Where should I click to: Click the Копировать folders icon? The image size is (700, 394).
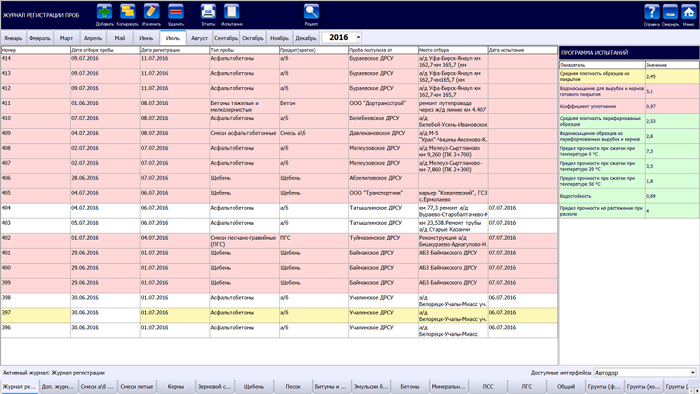point(128,12)
